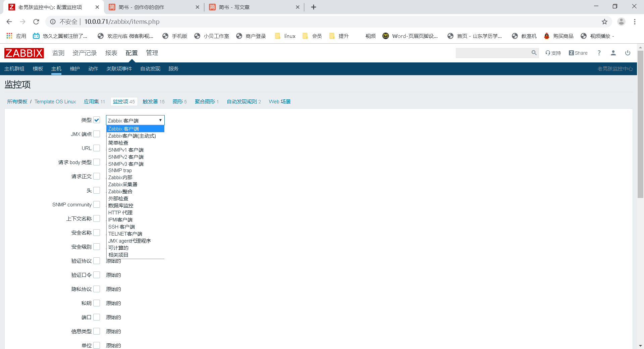644x349 pixels.
Task: Uncheck the 类型 checkbox
Action: click(97, 120)
